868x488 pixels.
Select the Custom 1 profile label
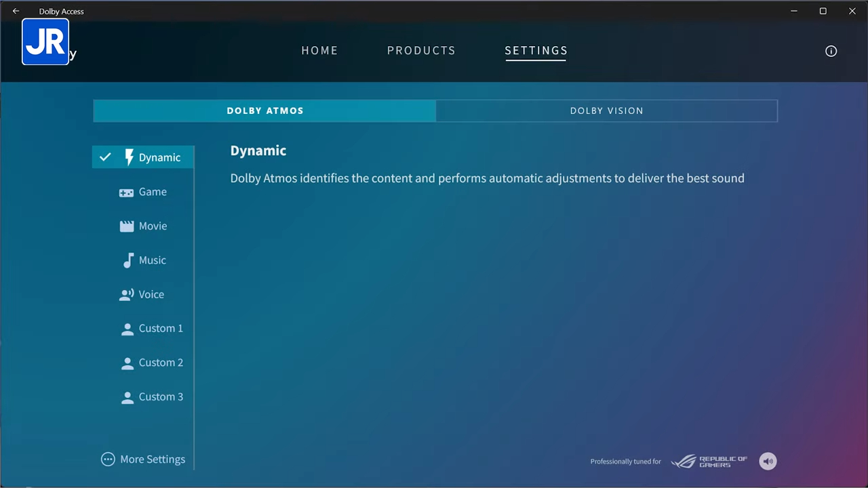click(x=161, y=328)
